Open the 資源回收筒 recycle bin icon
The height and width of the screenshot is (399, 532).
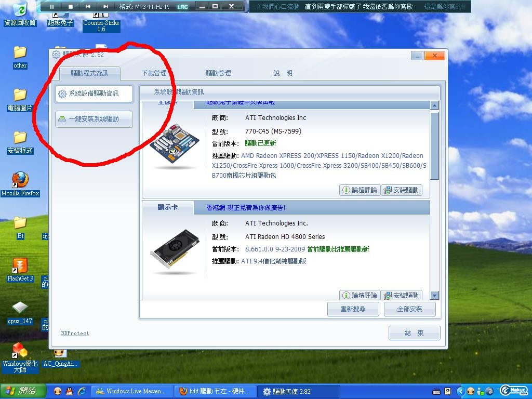point(20,14)
